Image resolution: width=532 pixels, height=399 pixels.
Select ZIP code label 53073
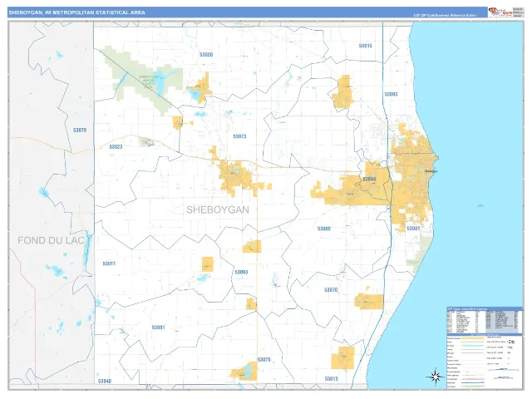(239, 136)
